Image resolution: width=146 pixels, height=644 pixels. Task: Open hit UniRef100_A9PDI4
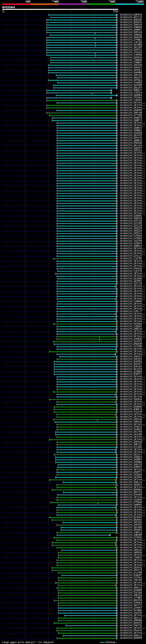(131, 15)
